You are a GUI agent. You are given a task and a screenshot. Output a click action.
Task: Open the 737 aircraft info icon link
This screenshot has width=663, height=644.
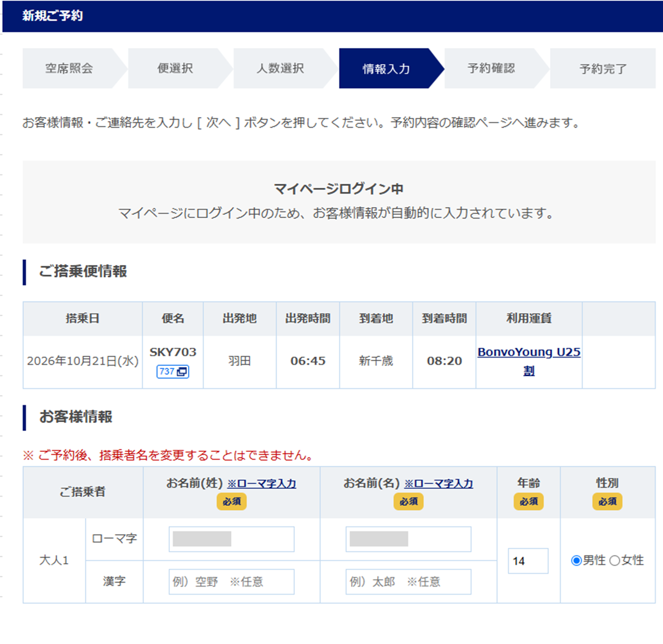coord(172,371)
